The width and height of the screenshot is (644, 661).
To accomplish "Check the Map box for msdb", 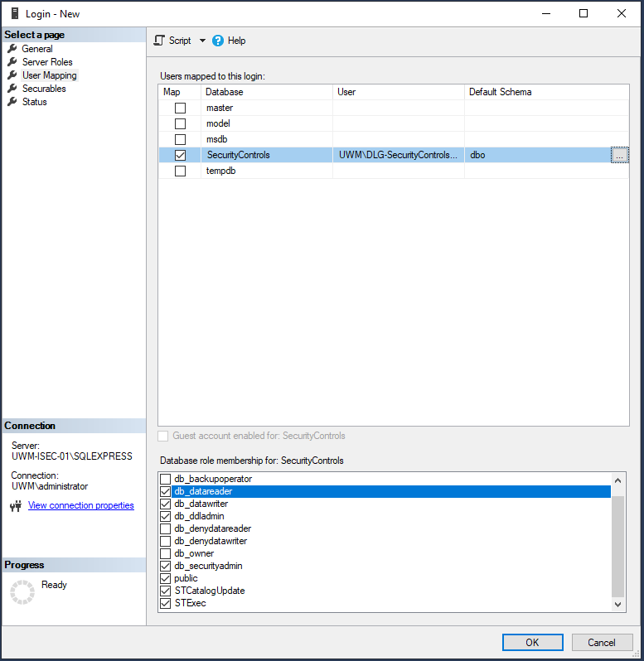I will pyautogui.click(x=180, y=139).
